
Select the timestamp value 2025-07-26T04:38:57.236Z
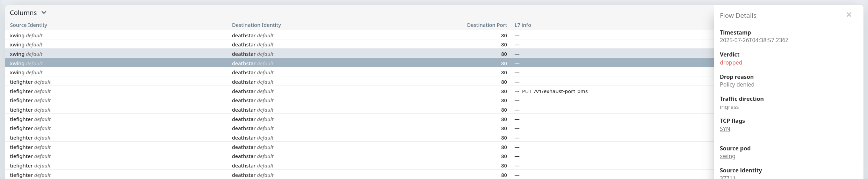coord(754,40)
